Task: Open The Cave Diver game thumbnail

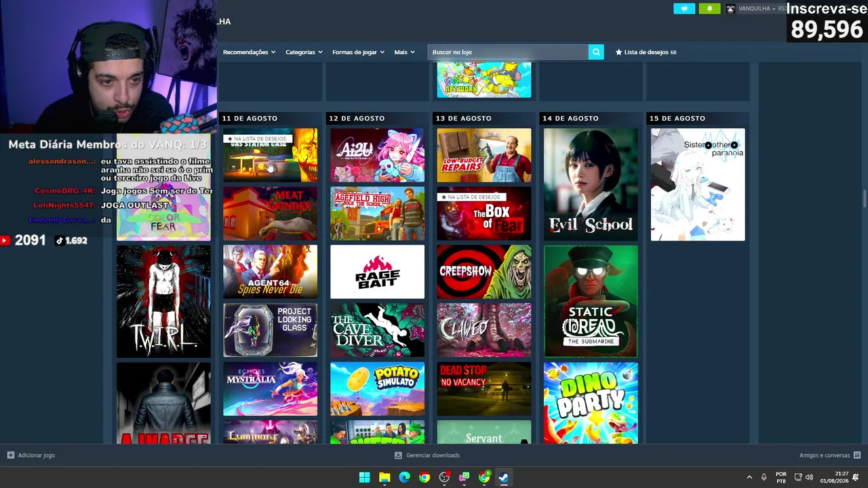Action: click(x=377, y=330)
